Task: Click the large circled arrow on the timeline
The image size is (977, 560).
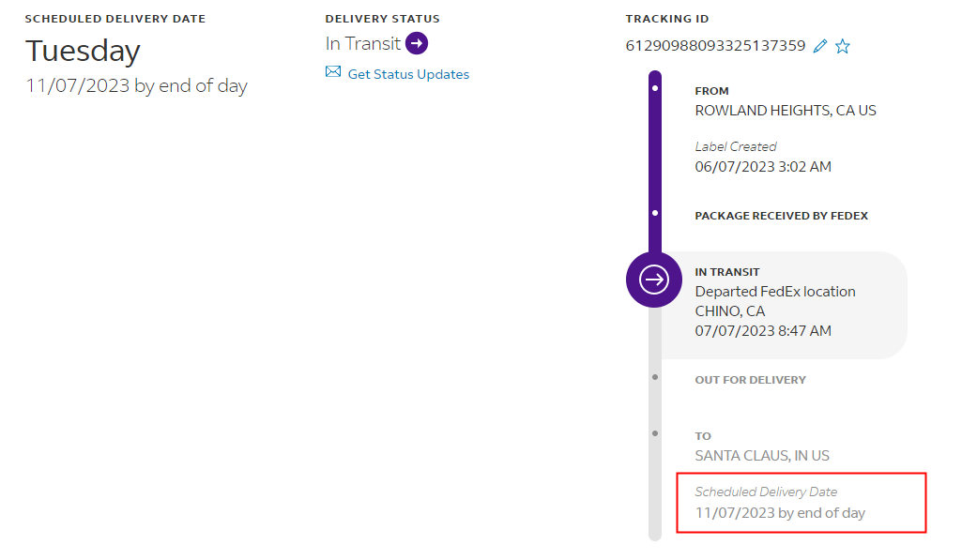Action: pos(654,280)
